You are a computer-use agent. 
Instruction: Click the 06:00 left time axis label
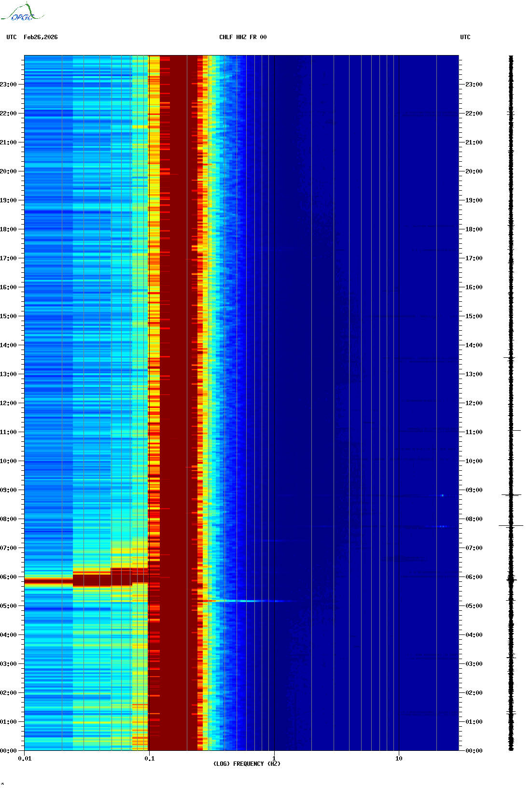(x=8, y=577)
